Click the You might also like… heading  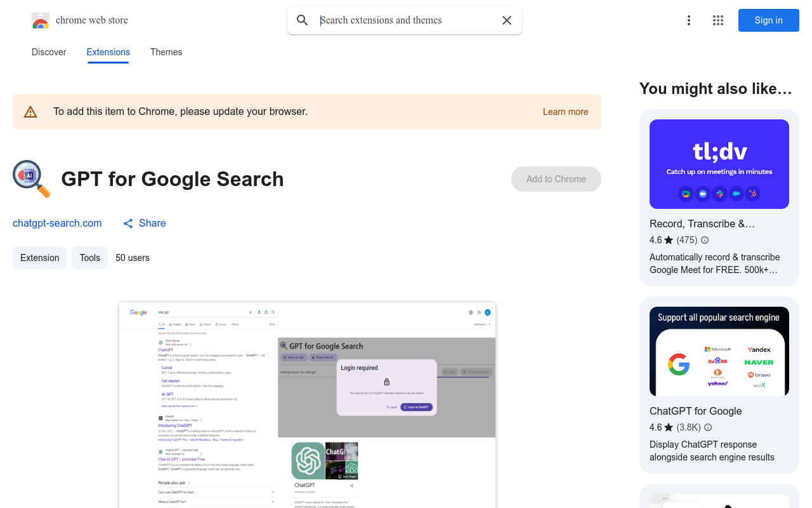tap(716, 89)
